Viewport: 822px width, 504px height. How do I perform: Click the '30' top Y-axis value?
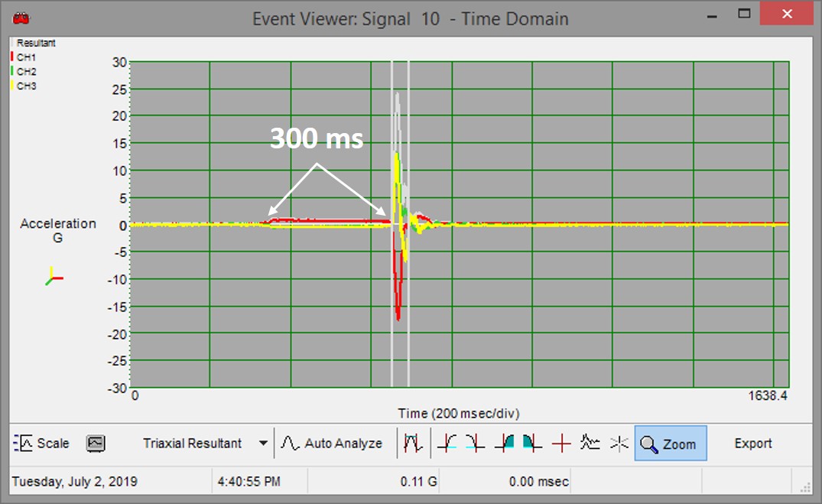pyautogui.click(x=119, y=62)
